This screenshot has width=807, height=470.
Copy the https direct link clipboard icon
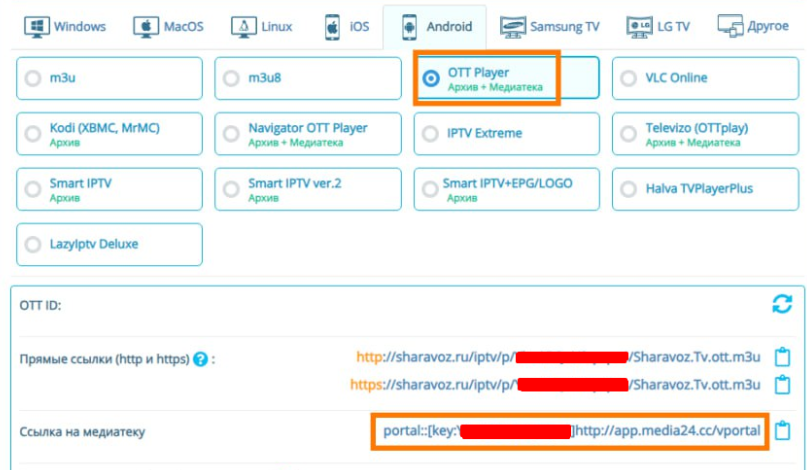782,384
